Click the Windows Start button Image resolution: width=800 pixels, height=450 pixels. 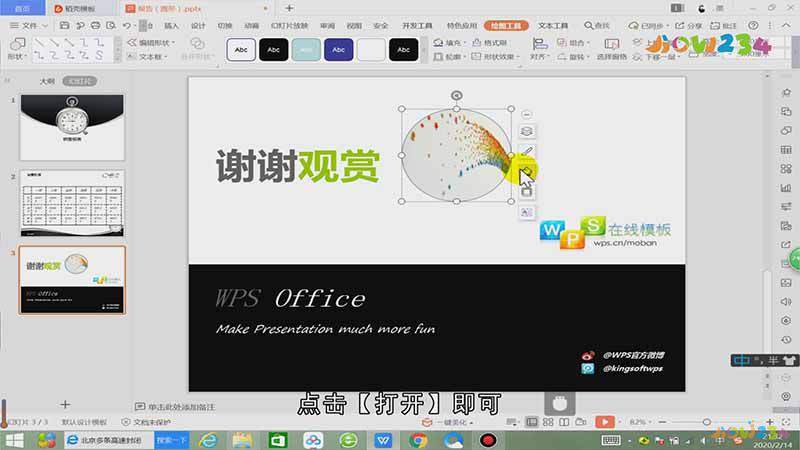tap(14, 440)
